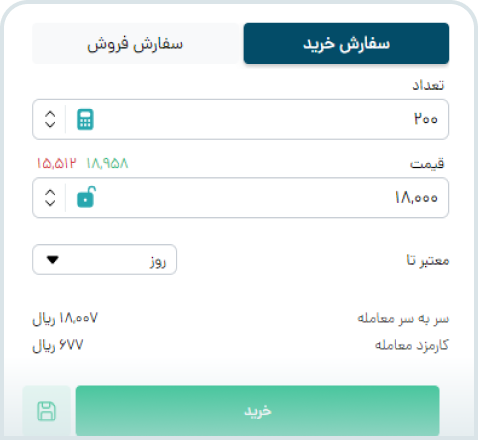Click the dropdown arrow beside روز
The height and width of the screenshot is (440, 478).
click(x=53, y=259)
